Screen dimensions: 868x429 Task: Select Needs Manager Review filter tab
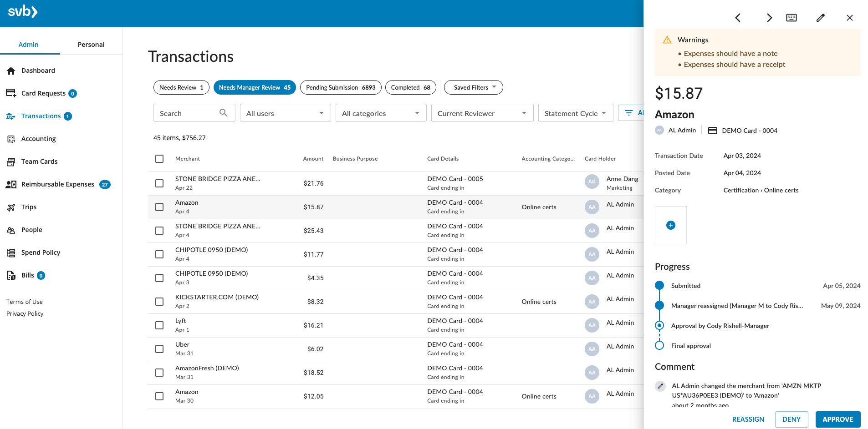point(255,87)
